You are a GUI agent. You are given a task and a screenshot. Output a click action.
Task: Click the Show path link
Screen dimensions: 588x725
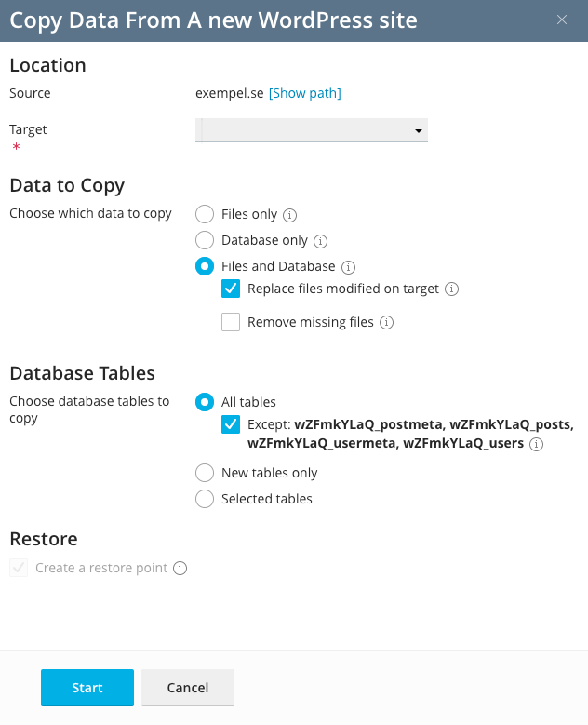pos(305,93)
